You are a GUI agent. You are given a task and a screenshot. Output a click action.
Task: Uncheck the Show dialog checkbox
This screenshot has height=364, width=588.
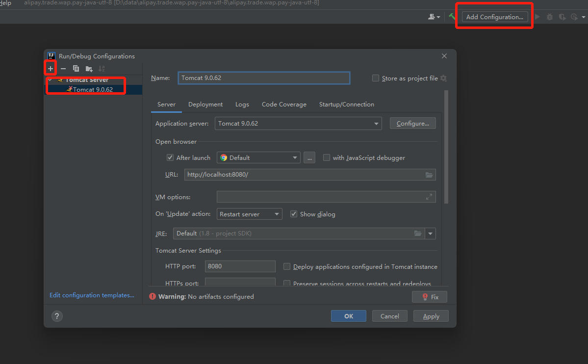[294, 214]
